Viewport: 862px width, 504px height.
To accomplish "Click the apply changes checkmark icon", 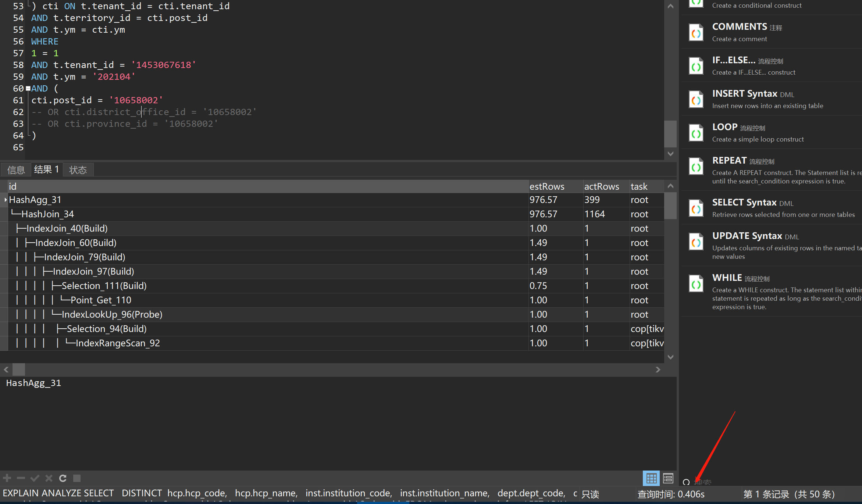I will point(35,478).
